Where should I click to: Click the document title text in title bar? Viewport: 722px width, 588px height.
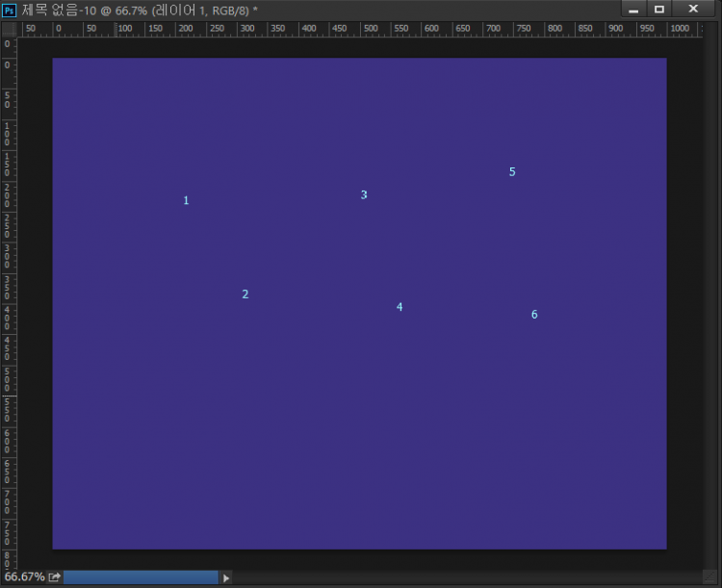coord(140,10)
